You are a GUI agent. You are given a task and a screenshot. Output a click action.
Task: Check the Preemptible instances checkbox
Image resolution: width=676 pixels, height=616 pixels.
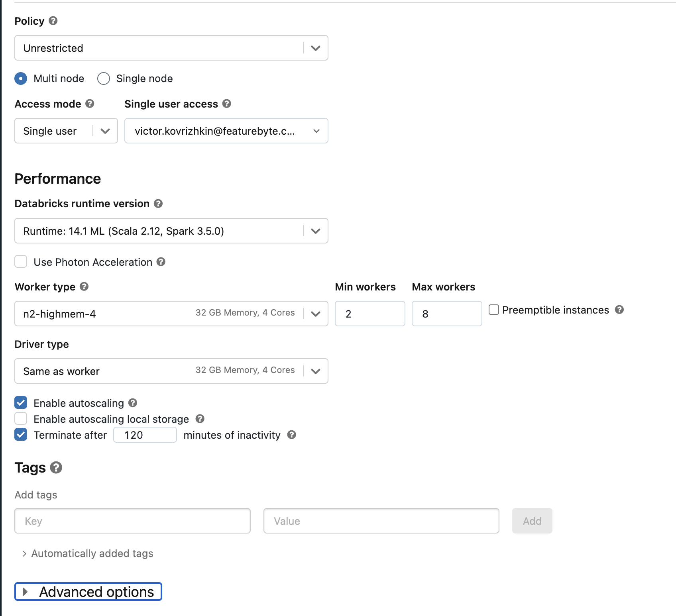494,309
